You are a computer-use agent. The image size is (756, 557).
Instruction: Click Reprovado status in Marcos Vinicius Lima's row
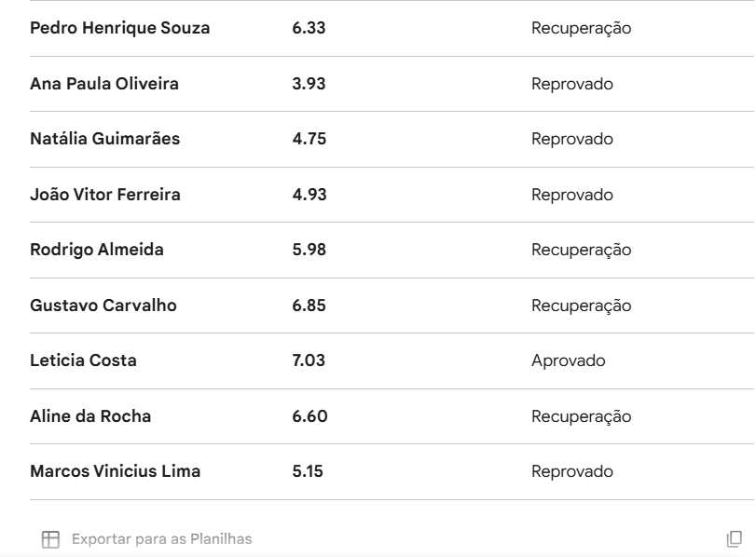pyautogui.click(x=571, y=471)
